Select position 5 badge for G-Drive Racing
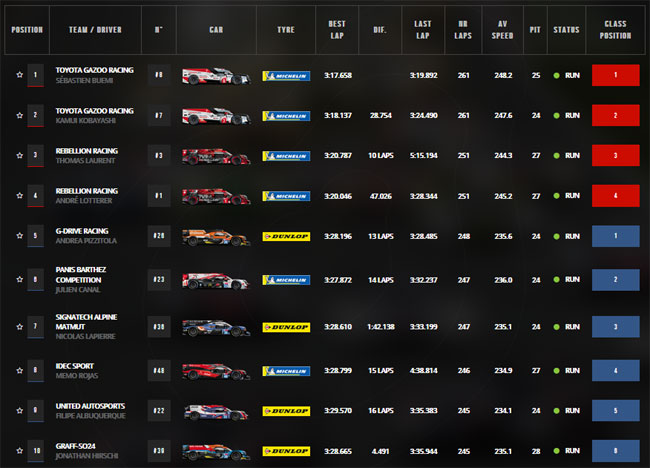 tap(35, 236)
